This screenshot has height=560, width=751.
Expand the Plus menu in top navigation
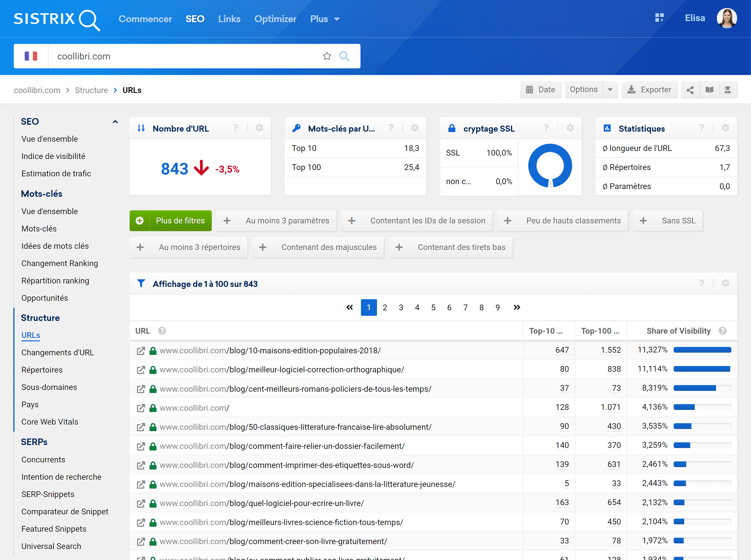325,19
